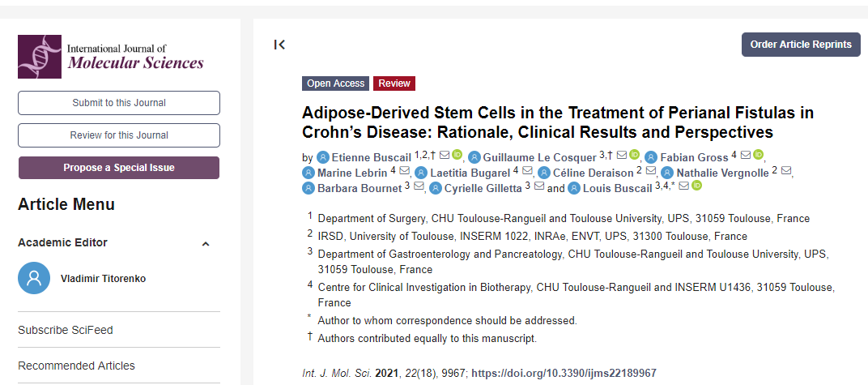Open the article DOI link
Image resolution: width=868 pixels, height=385 pixels.
click(x=564, y=374)
